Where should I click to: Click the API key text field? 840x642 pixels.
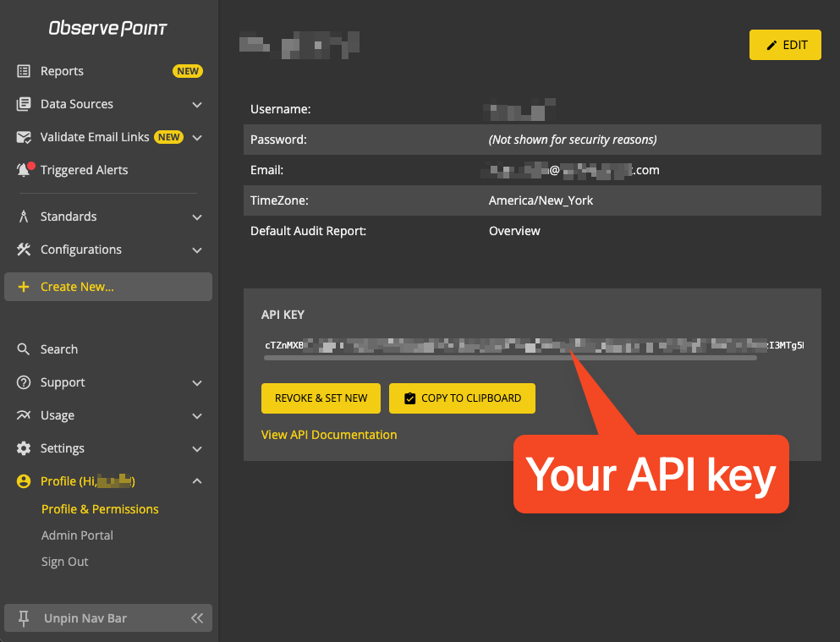pos(534,345)
